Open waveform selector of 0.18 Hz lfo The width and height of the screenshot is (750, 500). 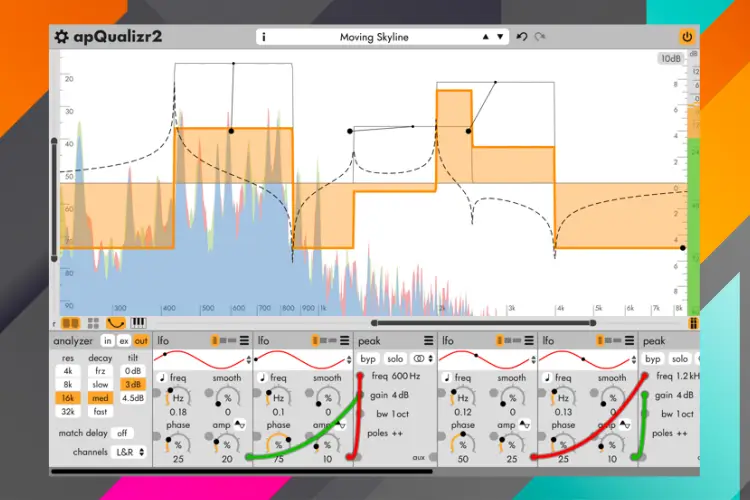248,360
